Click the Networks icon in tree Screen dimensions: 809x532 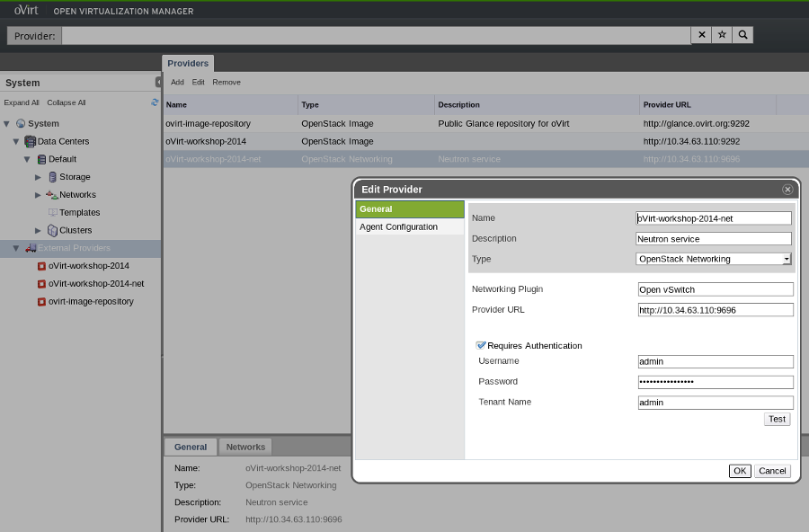coord(51,194)
